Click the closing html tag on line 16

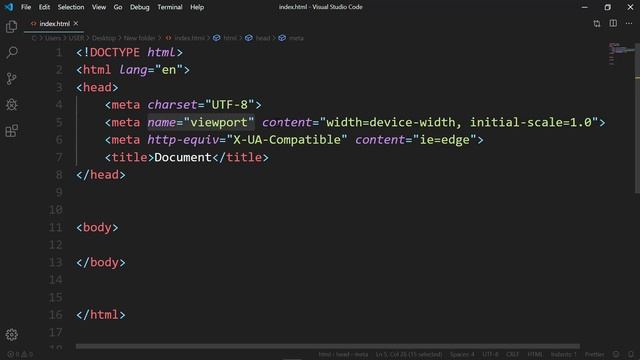101,314
